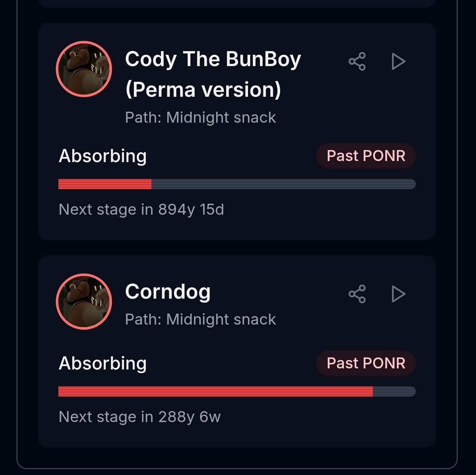Share the Cody The BunBoy entry
The height and width of the screenshot is (475, 476).
click(x=357, y=61)
